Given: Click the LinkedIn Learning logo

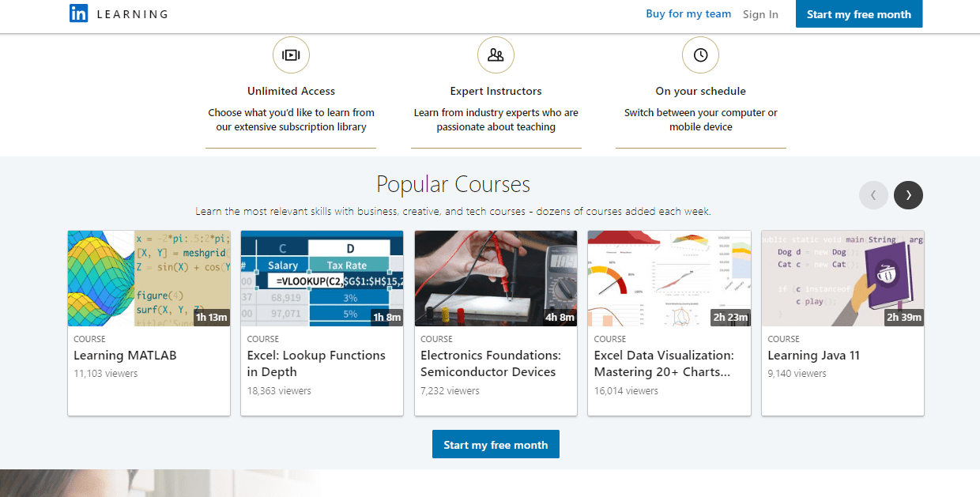Looking at the screenshot, I should tap(119, 14).
